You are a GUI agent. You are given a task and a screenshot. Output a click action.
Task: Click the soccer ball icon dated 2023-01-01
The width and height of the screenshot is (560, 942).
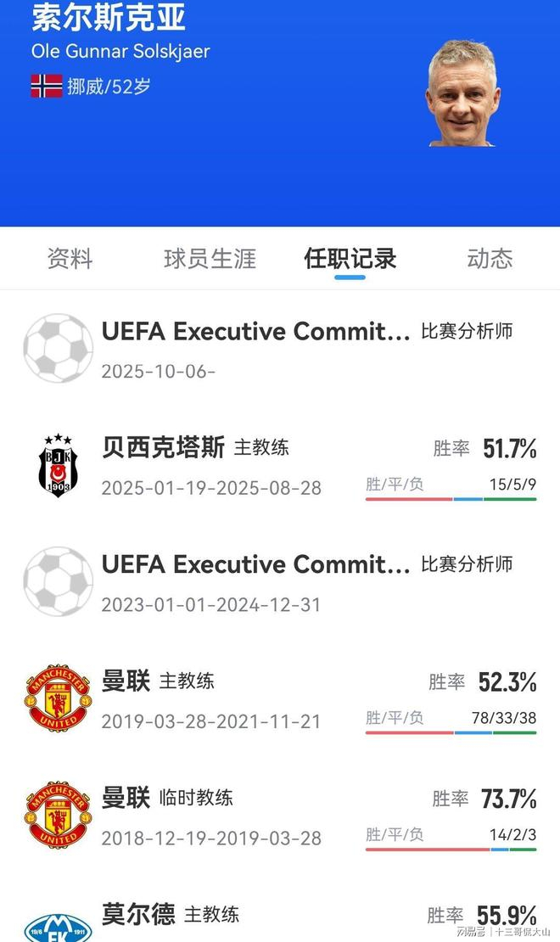point(58,581)
